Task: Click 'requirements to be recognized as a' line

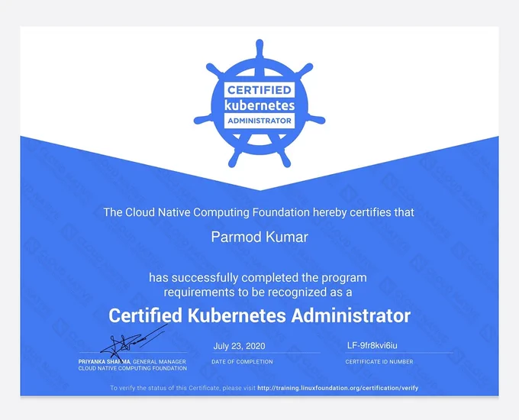Action: (x=258, y=292)
